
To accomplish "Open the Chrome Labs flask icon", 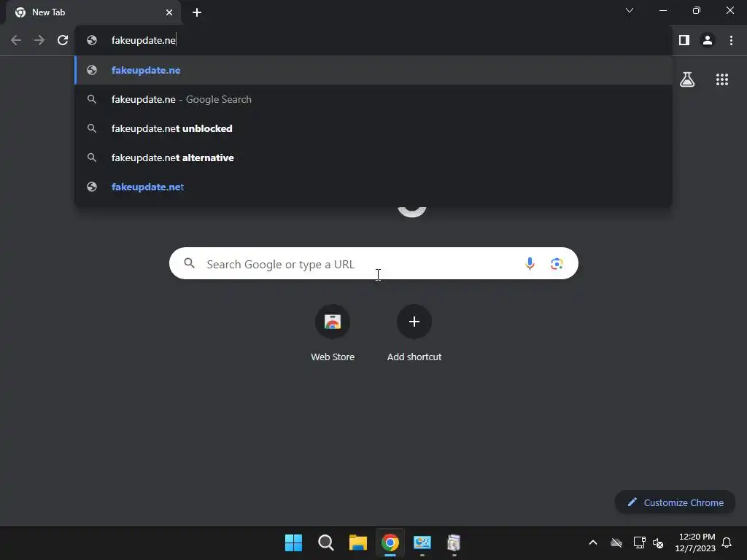I will (x=687, y=79).
